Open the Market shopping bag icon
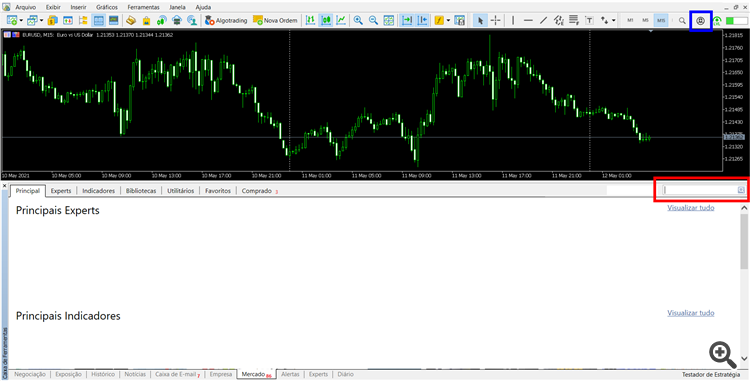This screenshot has height=381, width=750. [146, 21]
